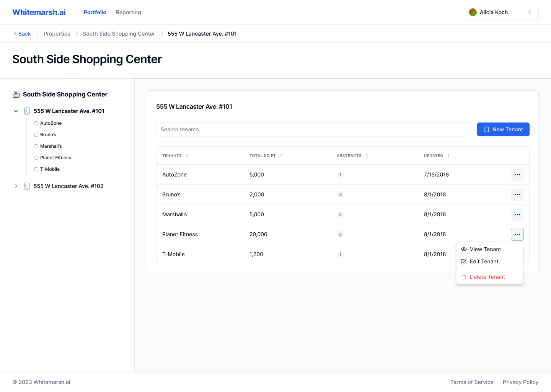The image size is (551, 392).
Task: Open the Marshall's row actions menu
Action: (517, 214)
